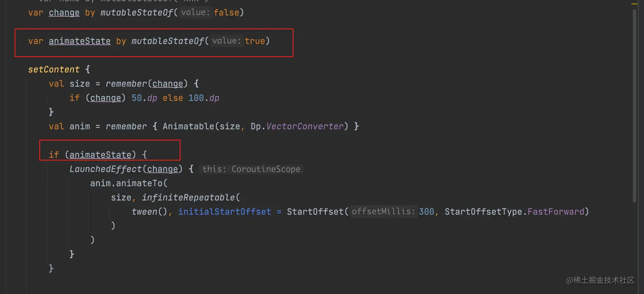The image size is (644, 294).
Task: Click the this: CoroutineScope inlay hint
Action: coord(251,169)
